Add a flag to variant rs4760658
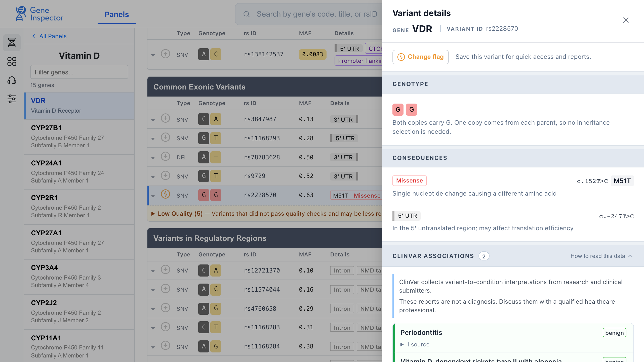Viewport: 644px width, 362px height. (x=166, y=308)
